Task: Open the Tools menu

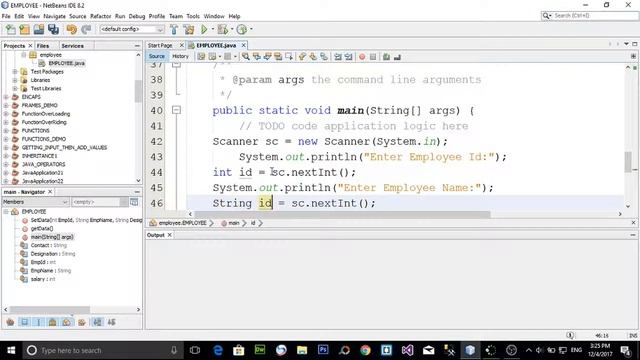Action: (x=193, y=16)
